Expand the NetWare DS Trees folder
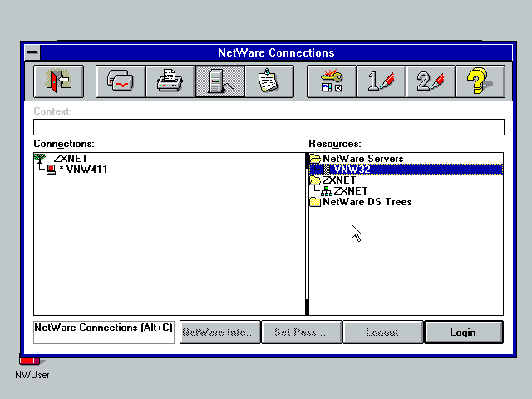This screenshot has width=532, height=399. click(315, 202)
